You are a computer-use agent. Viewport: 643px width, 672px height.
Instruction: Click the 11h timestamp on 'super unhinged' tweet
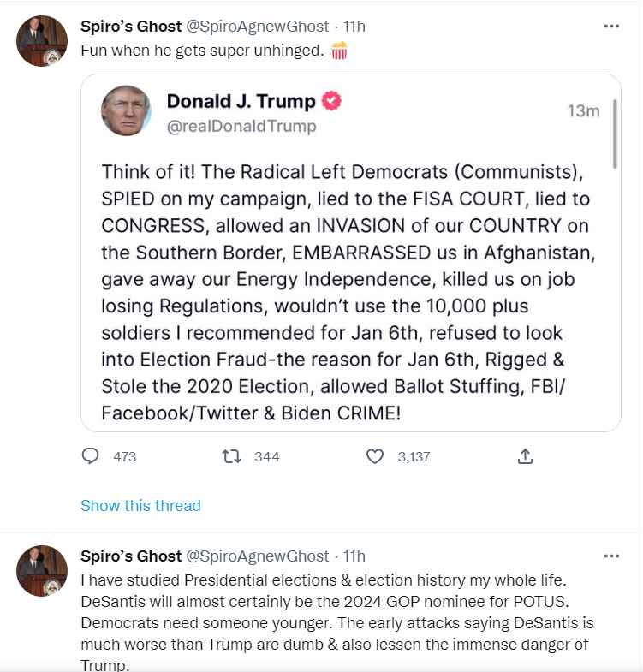coord(354,27)
